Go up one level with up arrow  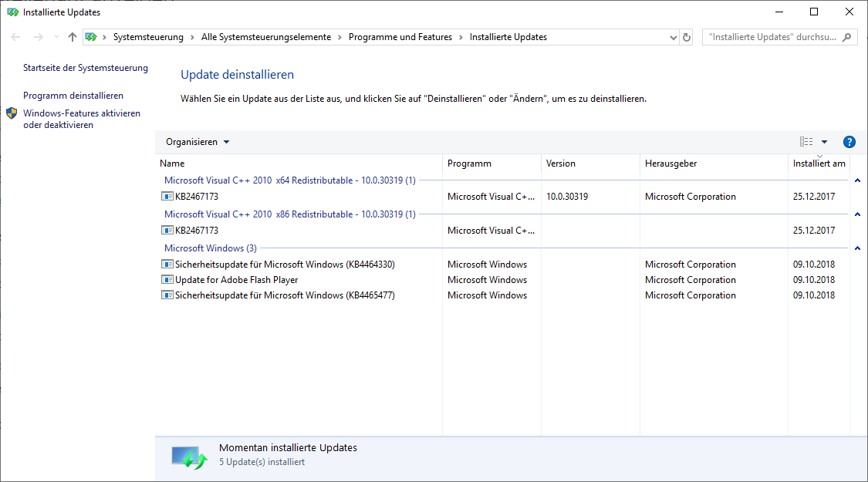[73, 37]
